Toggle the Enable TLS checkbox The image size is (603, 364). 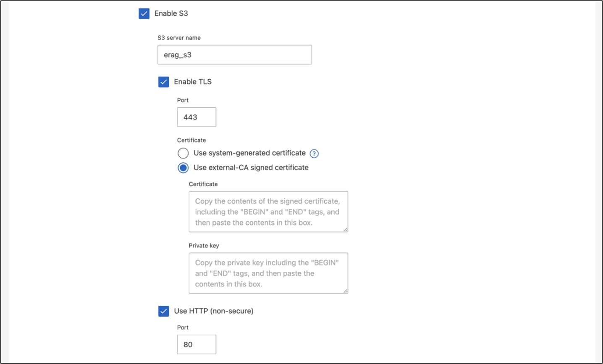[x=163, y=82]
